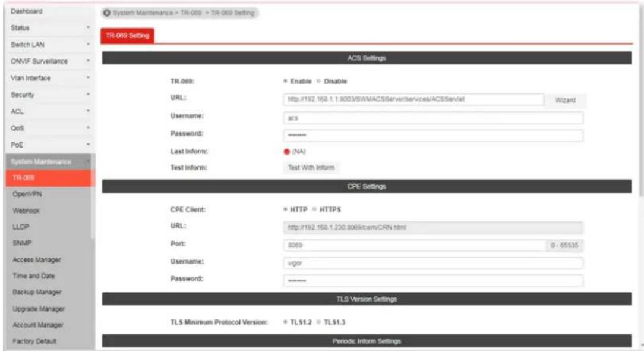Click the Test With Inform button
Image resolution: width=644 pixels, height=351 pixels.
coord(311,168)
